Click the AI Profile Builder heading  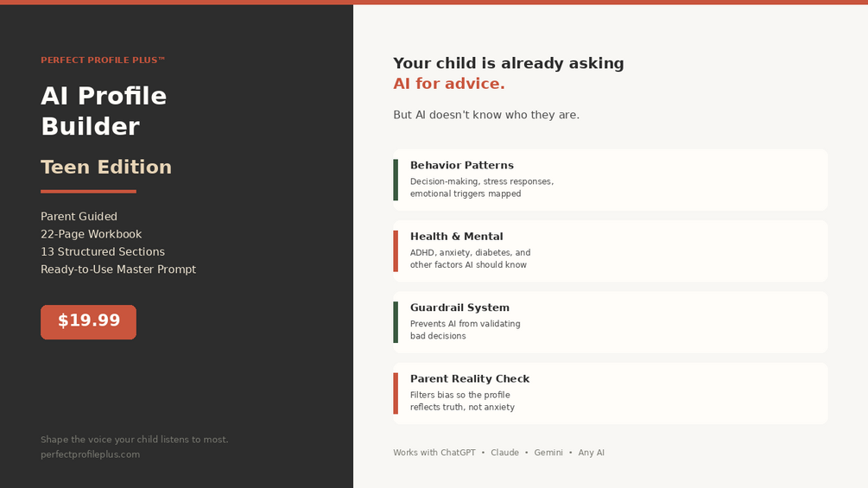click(x=104, y=111)
